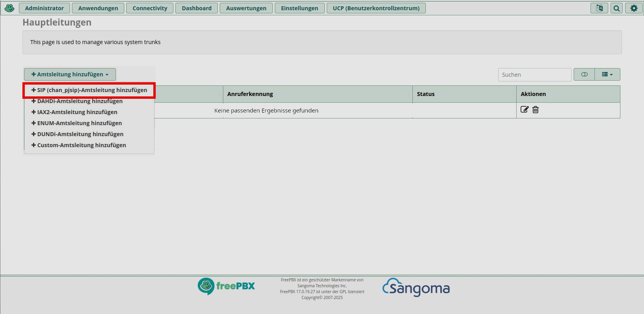Select SIP (chan_pjsip)-Amtsleitung hinzufügen
Image resolution: width=644 pixels, height=314 pixels.
[x=89, y=90]
